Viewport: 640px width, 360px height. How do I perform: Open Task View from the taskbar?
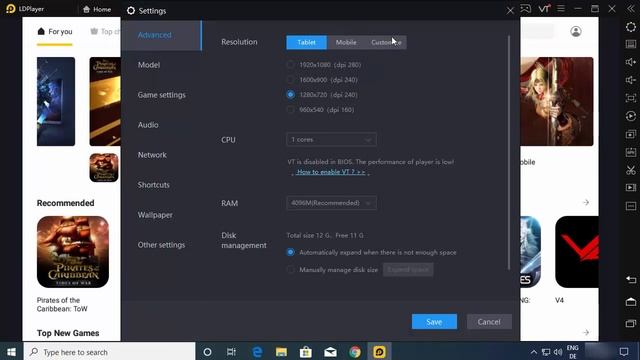[231, 352]
